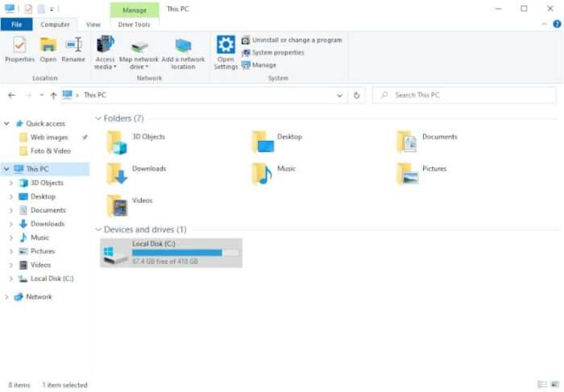This screenshot has width=564, height=392.
Task: Open the File menu tab
Action: 17,24
